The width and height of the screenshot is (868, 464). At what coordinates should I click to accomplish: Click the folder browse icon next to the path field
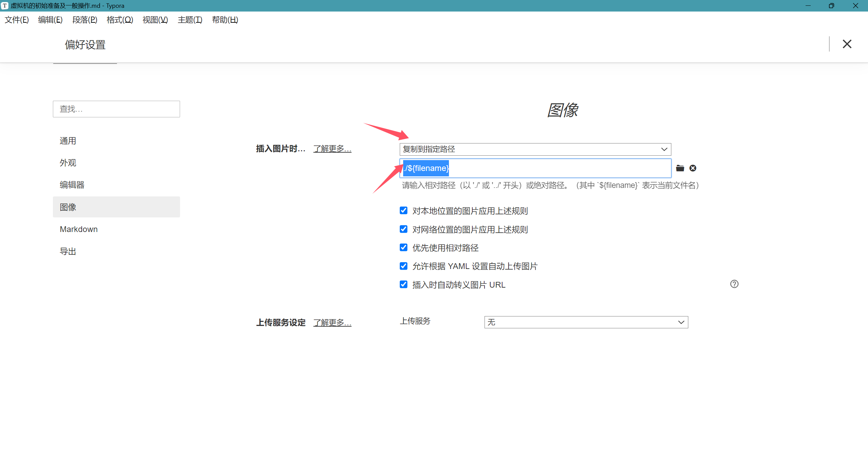[x=680, y=168]
